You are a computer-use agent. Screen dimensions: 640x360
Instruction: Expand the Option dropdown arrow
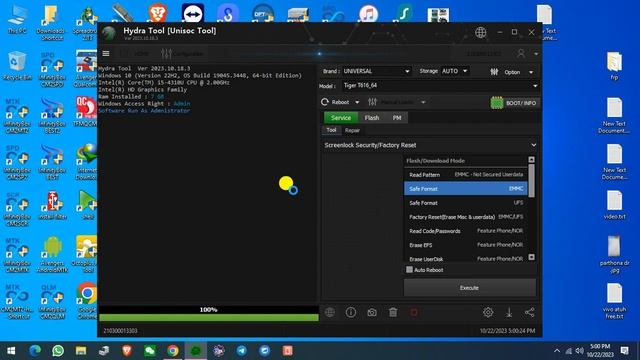pos(531,72)
